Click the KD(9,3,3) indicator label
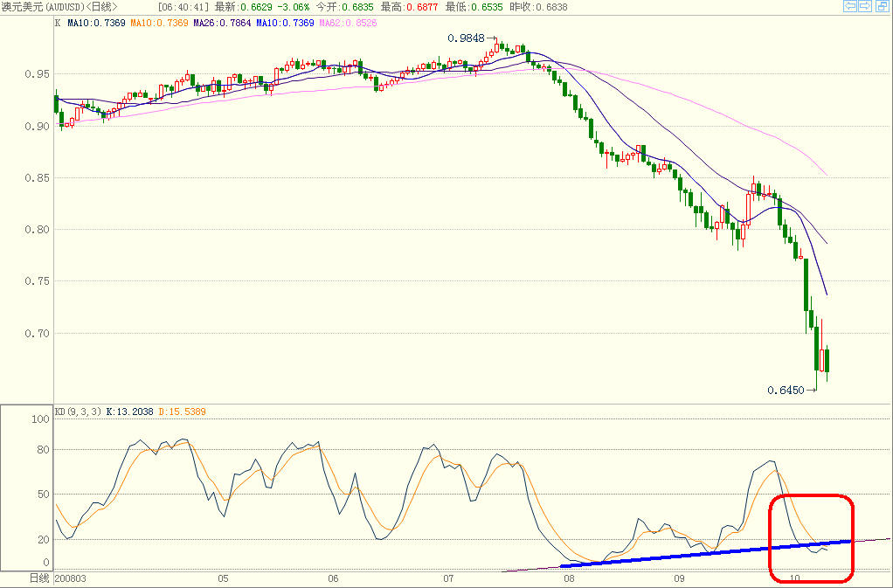893x588 pixels. coord(78,411)
